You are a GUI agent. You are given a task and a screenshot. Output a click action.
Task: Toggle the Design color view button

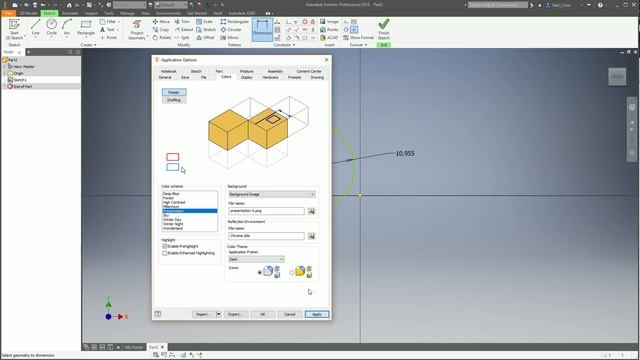point(174,92)
